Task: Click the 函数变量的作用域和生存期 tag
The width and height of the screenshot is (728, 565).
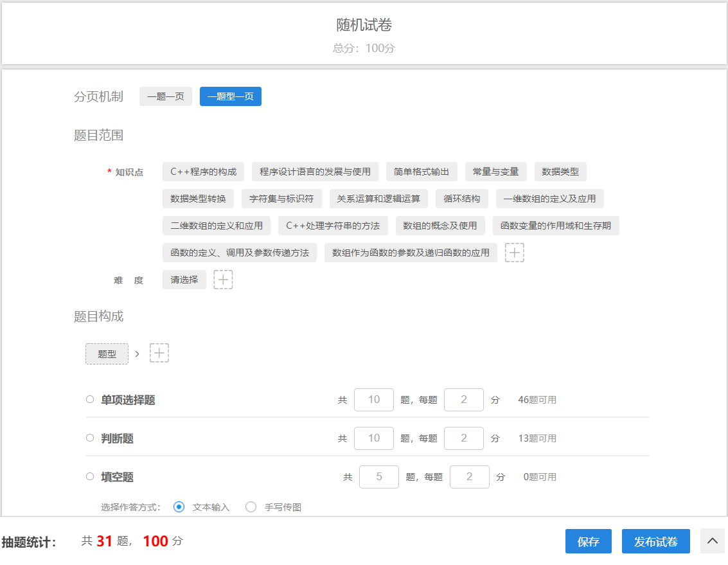Action: (556, 226)
